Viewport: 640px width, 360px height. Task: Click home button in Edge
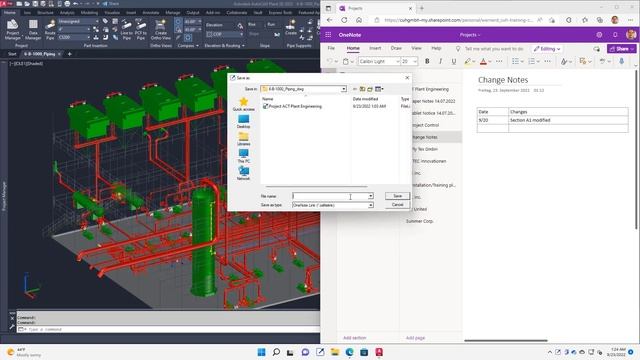coord(359,20)
